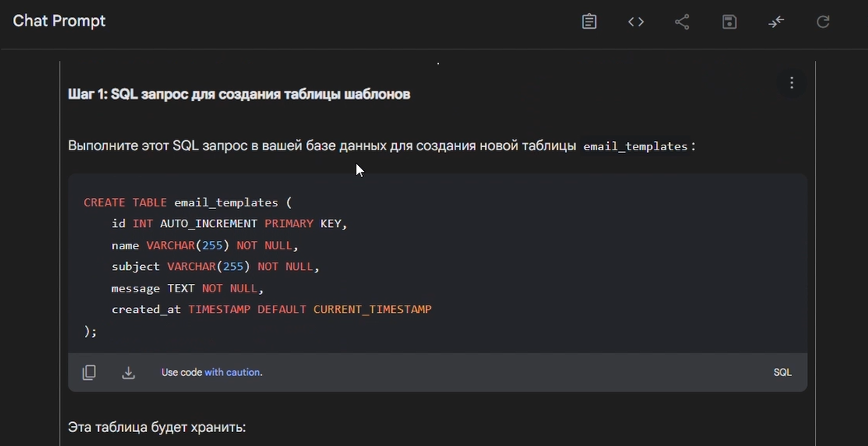The height and width of the screenshot is (446, 868).
Task: Copy the SQL code block
Action: point(89,372)
